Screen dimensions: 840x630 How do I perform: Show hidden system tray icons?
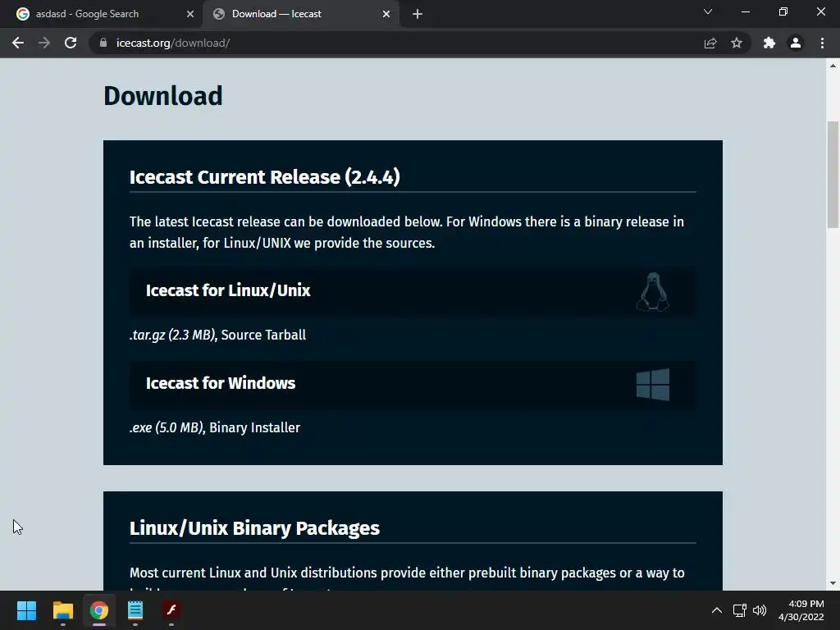tap(716, 610)
